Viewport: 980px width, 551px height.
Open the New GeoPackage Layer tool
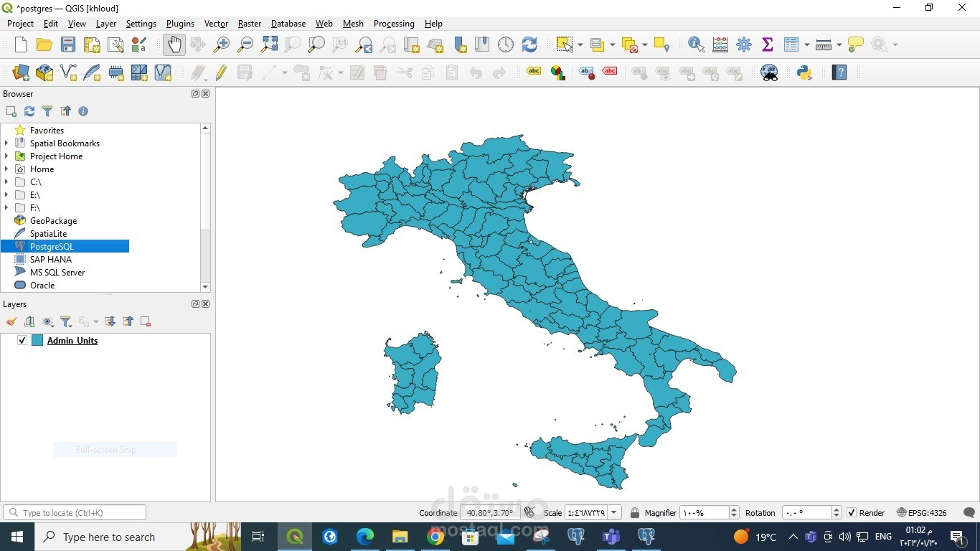[44, 72]
